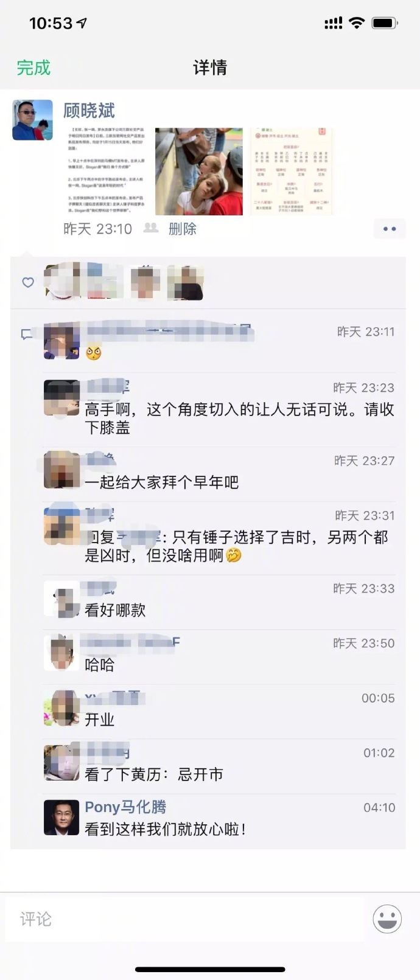Tap the 顾晓斌 name link
Image resolution: width=420 pixels, height=980 pixels.
click(x=89, y=111)
